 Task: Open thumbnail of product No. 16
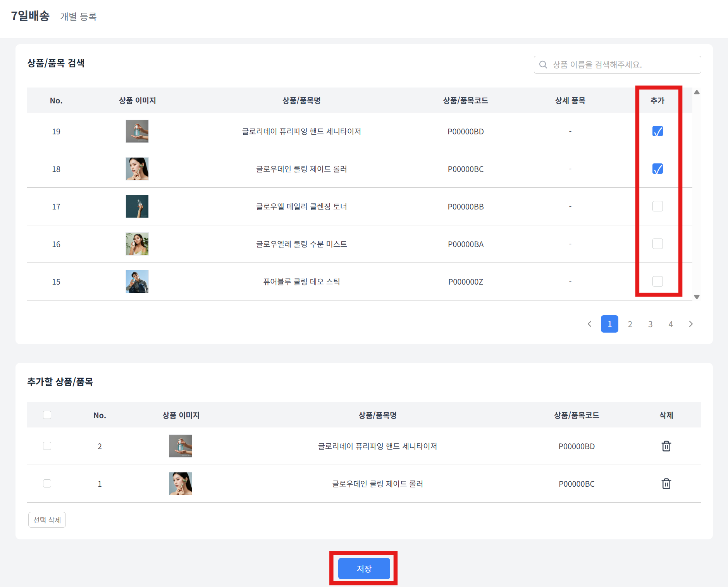click(137, 244)
